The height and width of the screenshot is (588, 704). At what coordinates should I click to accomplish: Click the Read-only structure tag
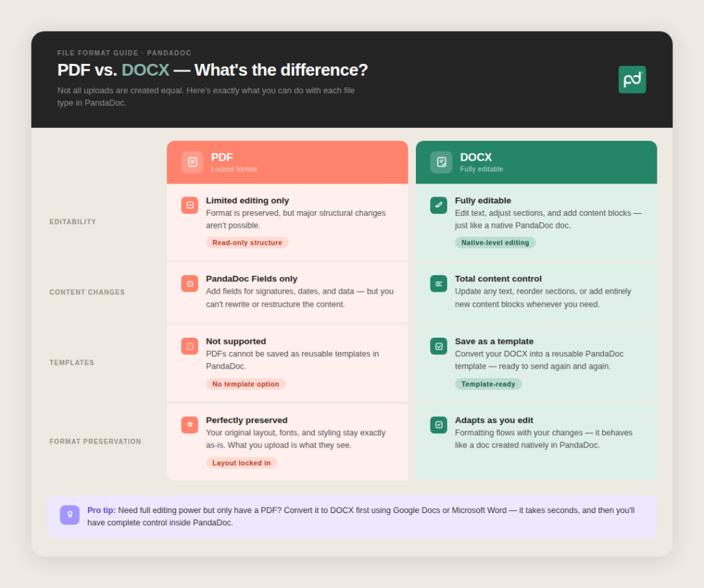(x=247, y=243)
